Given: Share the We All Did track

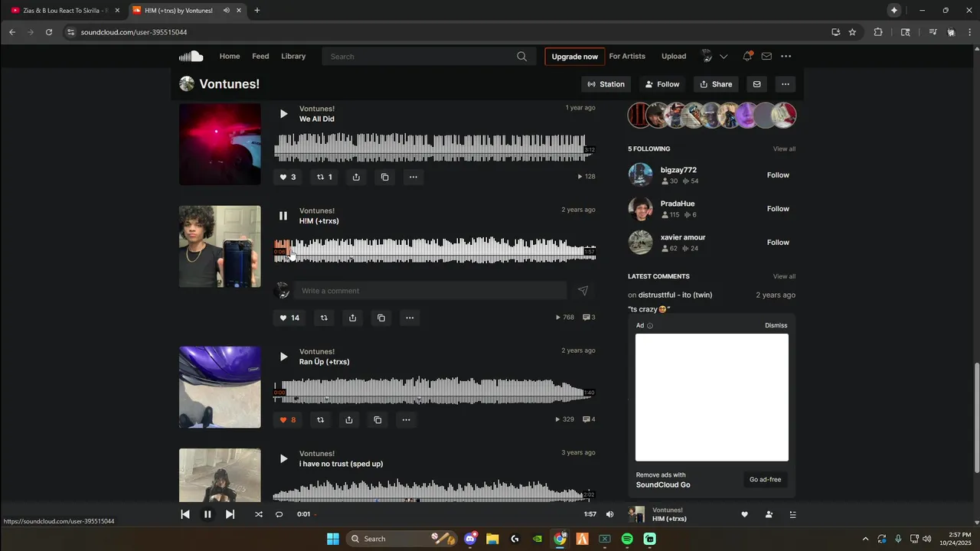Looking at the screenshot, I should point(356,177).
